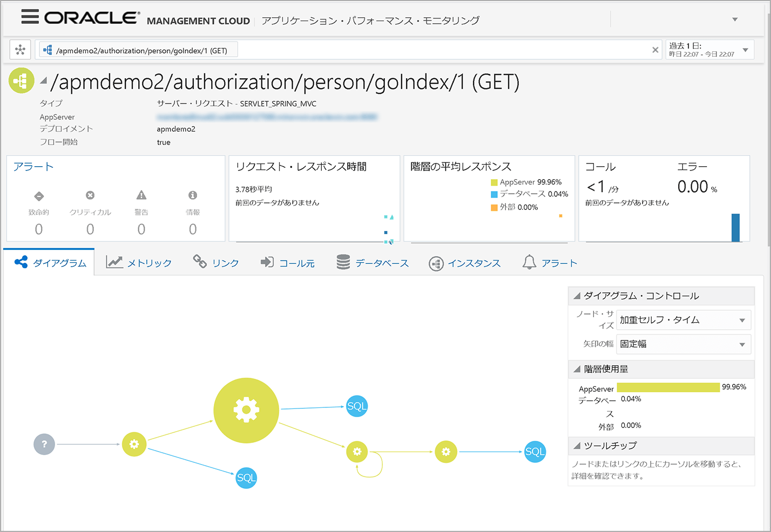Open the ノード・サイズ dropdown
The width and height of the screenshot is (771, 532).
(x=684, y=320)
